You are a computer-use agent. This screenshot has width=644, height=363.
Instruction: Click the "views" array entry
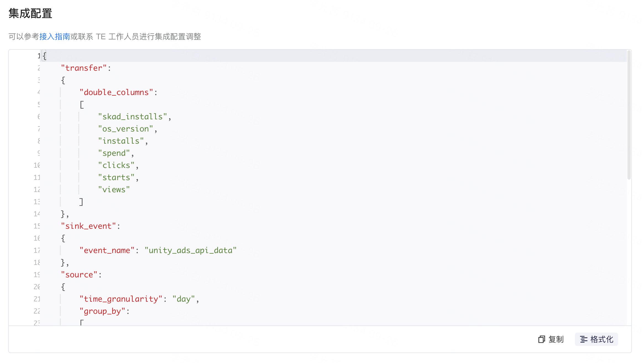point(114,189)
